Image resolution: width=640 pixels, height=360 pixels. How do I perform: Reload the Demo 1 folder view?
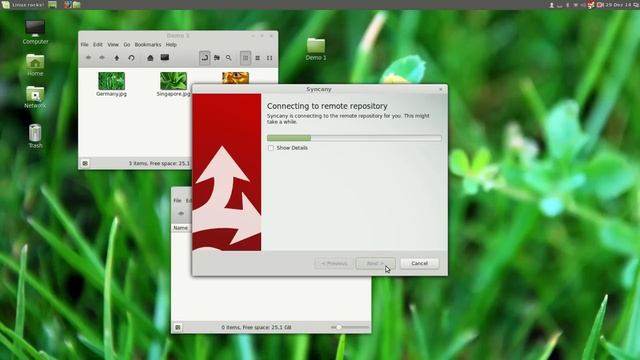[131, 58]
